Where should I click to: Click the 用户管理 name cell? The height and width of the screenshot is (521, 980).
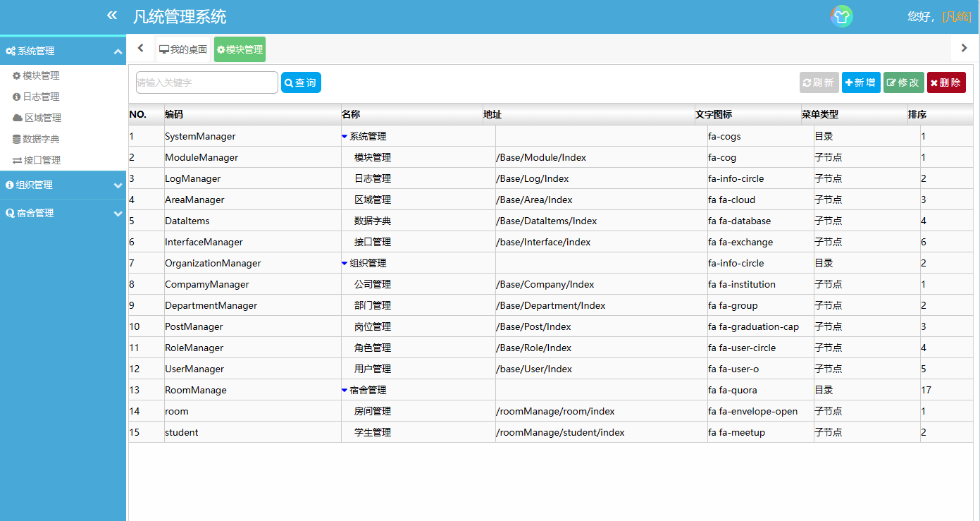(418, 369)
